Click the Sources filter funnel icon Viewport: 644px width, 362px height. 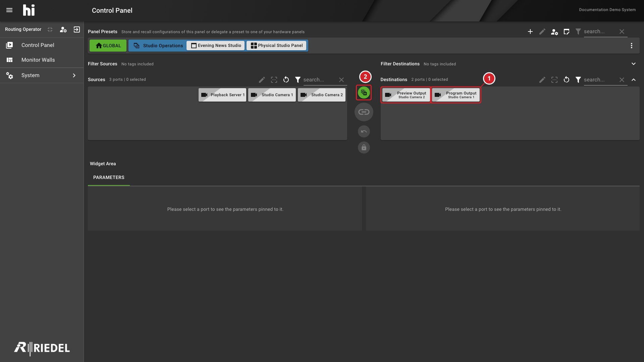click(x=298, y=80)
